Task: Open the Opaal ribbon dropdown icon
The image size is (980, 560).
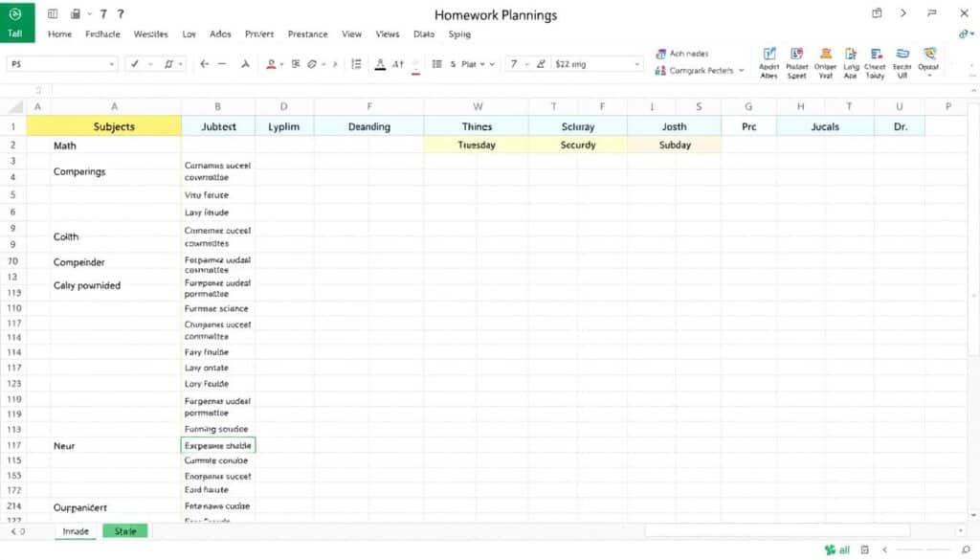Action: [x=928, y=63]
